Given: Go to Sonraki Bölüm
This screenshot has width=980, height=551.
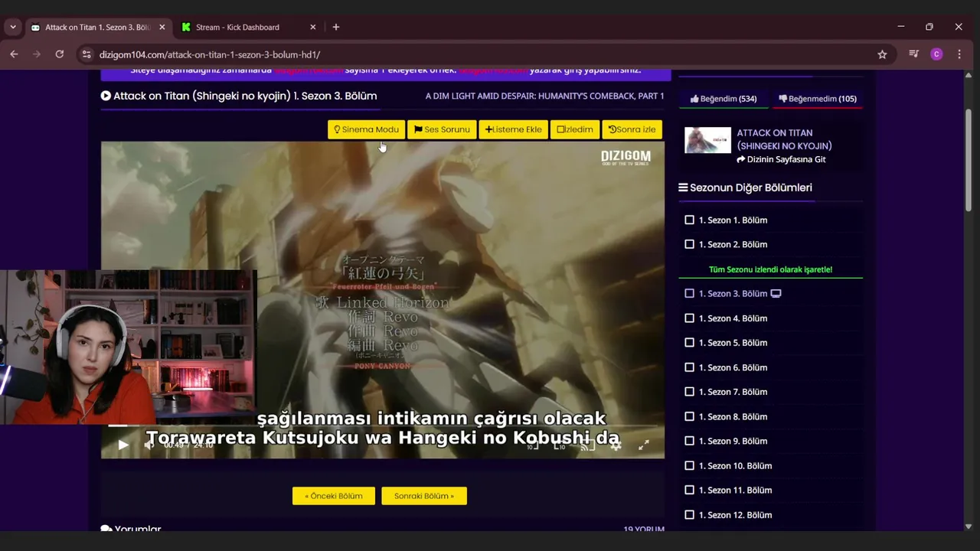Looking at the screenshot, I should pos(424,496).
